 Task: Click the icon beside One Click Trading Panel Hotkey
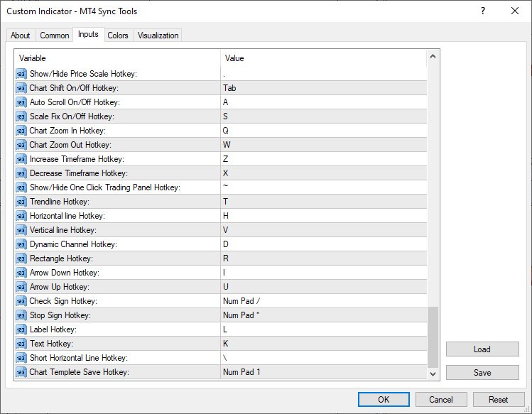point(21,187)
